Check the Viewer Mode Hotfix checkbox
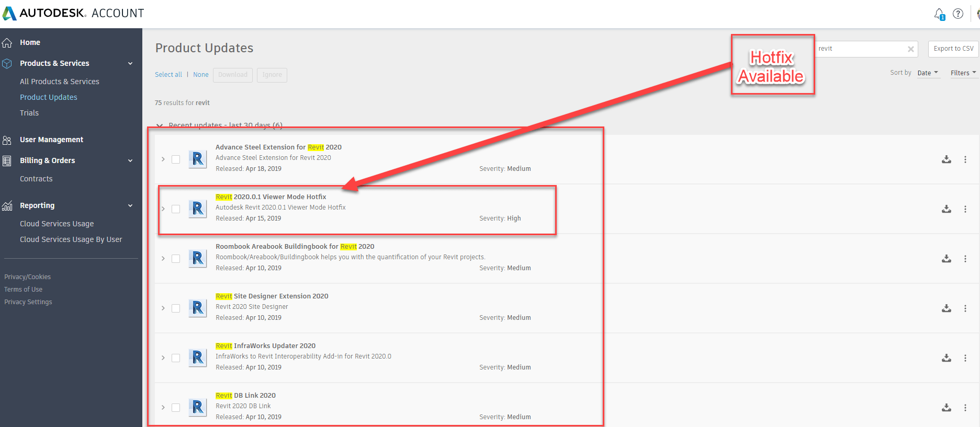Image resolution: width=980 pixels, height=427 pixels. pos(176,209)
